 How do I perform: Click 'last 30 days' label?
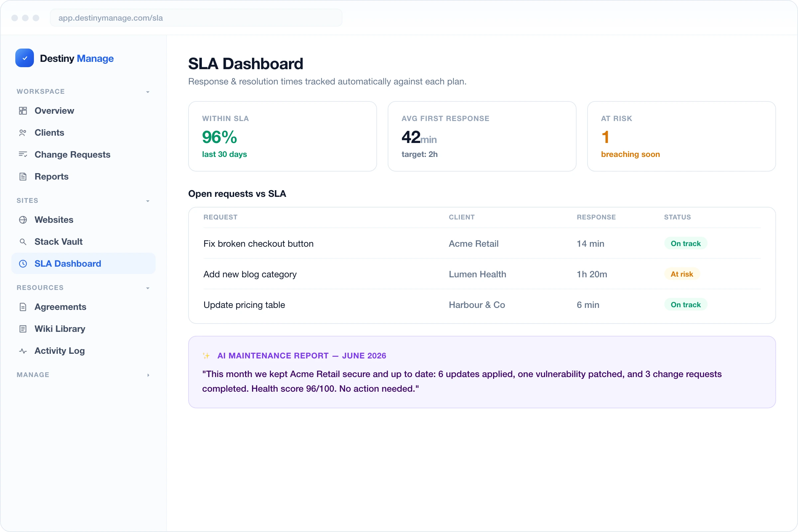[x=224, y=154]
